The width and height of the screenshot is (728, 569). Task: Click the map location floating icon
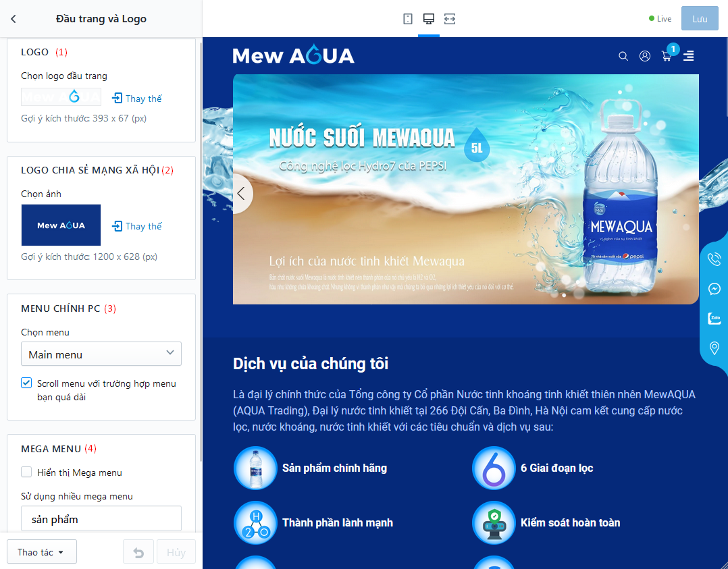click(x=714, y=348)
